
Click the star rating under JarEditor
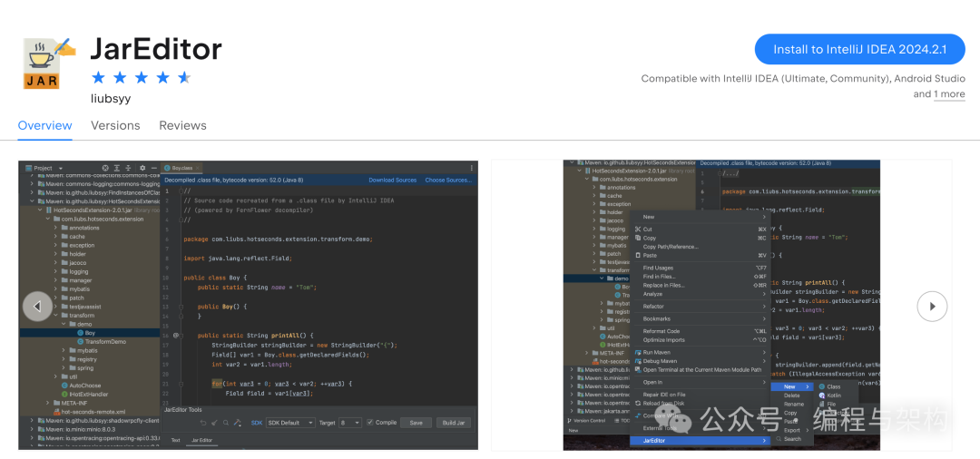[141, 77]
